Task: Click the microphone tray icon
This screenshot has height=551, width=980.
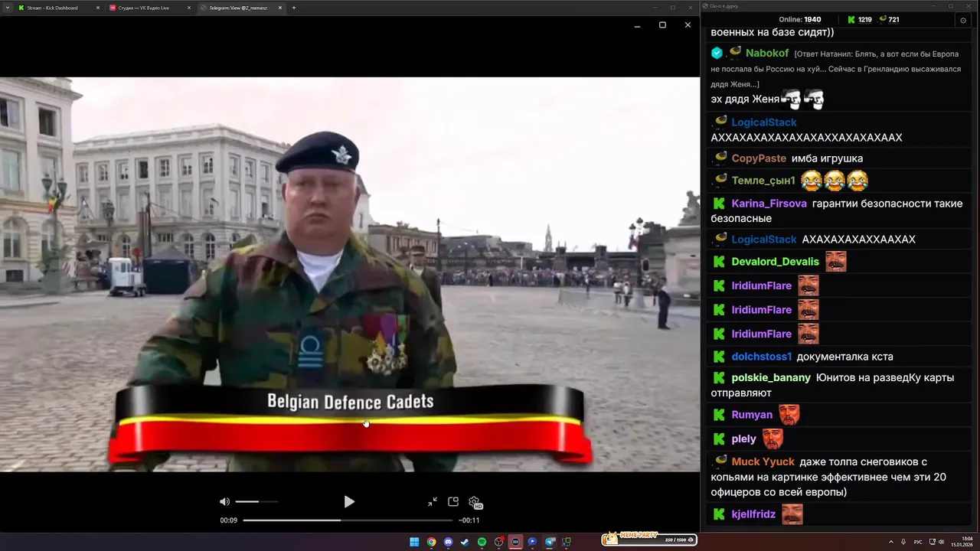Action: point(903,542)
